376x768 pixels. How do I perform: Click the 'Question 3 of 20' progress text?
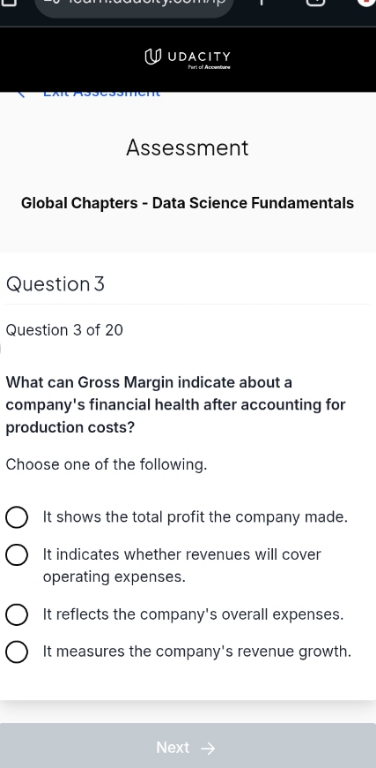[x=64, y=330]
